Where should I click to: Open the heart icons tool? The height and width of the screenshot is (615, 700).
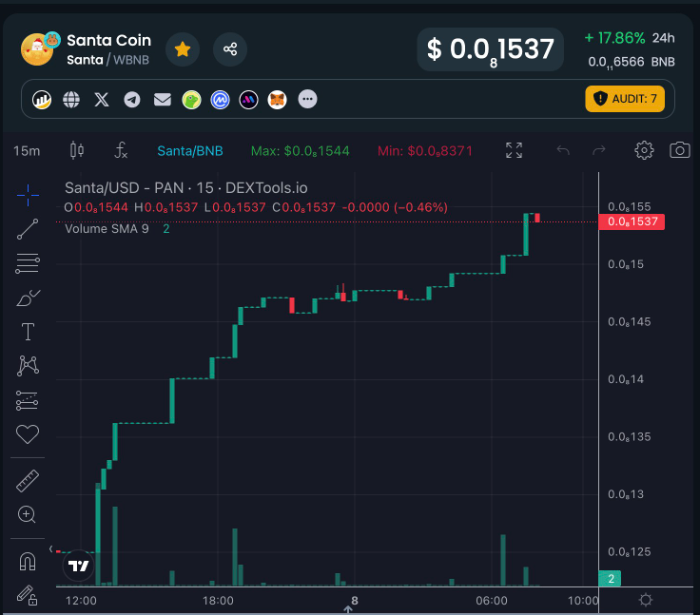tap(28, 433)
